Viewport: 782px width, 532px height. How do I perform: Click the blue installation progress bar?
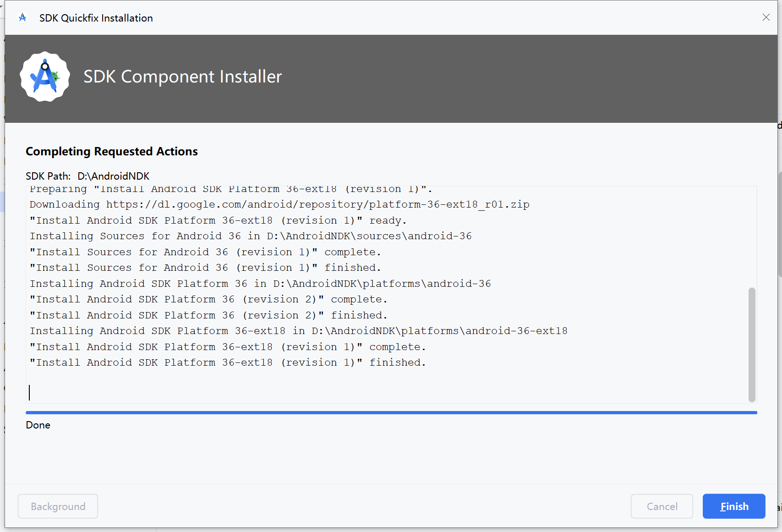(x=391, y=412)
